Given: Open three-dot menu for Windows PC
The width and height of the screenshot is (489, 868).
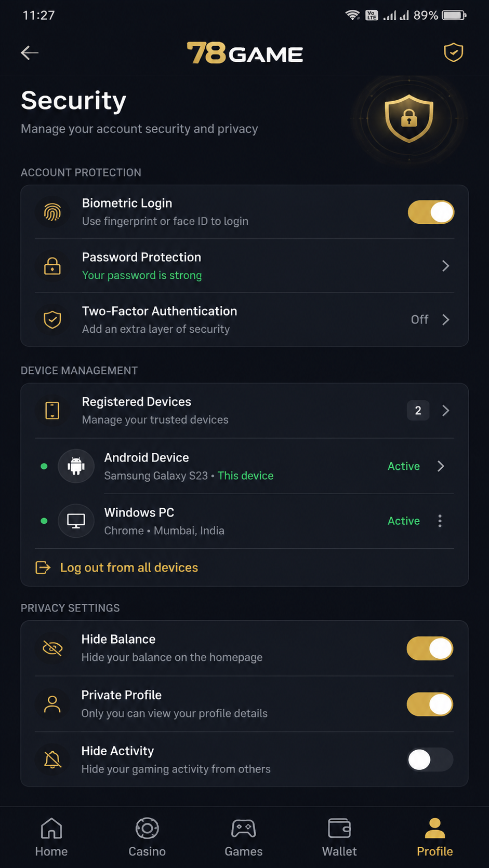Looking at the screenshot, I should [x=440, y=521].
